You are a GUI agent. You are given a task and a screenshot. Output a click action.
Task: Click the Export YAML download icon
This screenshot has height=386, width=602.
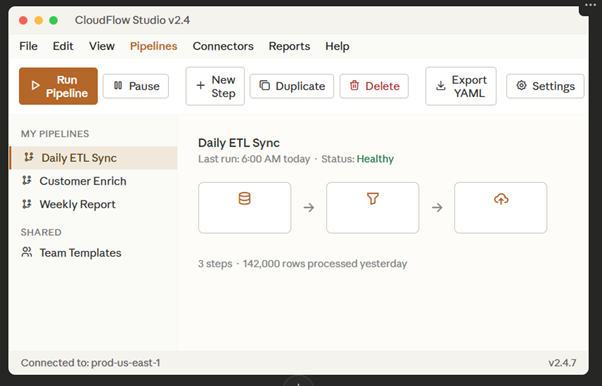(x=441, y=86)
